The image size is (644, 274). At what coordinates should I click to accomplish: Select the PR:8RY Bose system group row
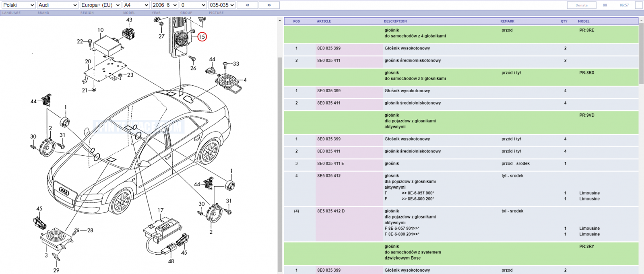click(461, 253)
